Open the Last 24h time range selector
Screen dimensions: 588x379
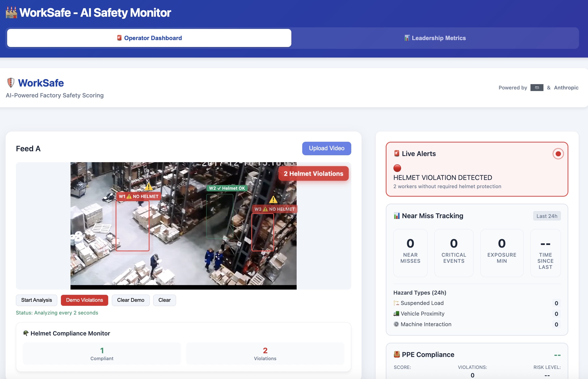[547, 216]
